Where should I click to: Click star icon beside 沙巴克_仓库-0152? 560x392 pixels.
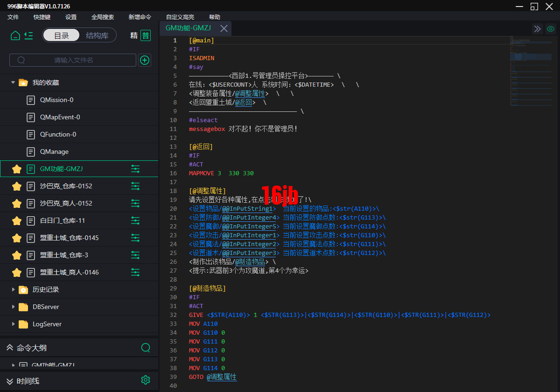pyautogui.click(x=17, y=186)
